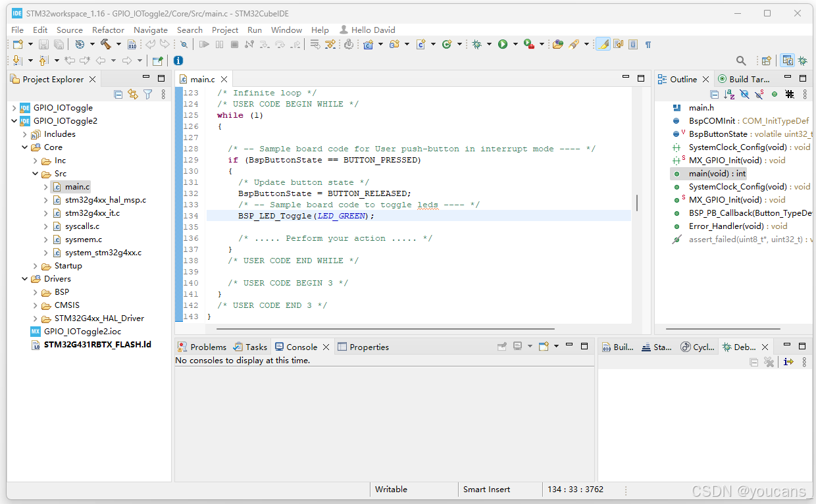Click the Run External Tools icon

(528, 44)
